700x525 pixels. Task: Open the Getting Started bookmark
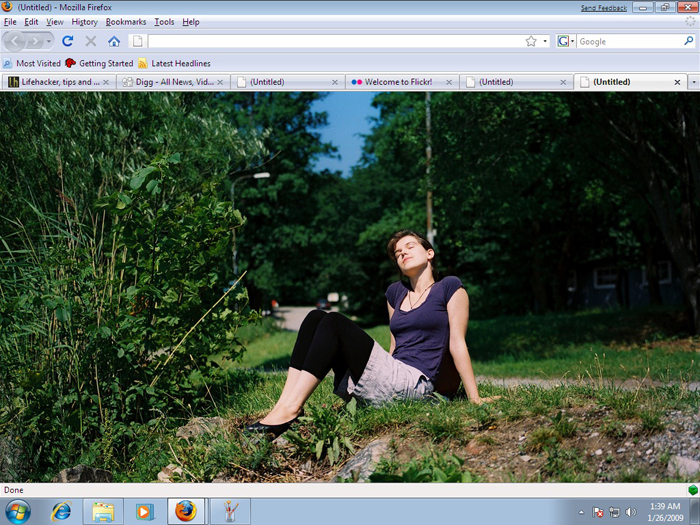click(99, 63)
